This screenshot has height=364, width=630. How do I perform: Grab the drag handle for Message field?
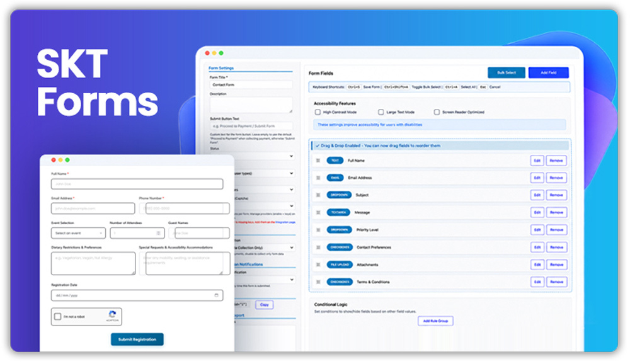tap(318, 212)
